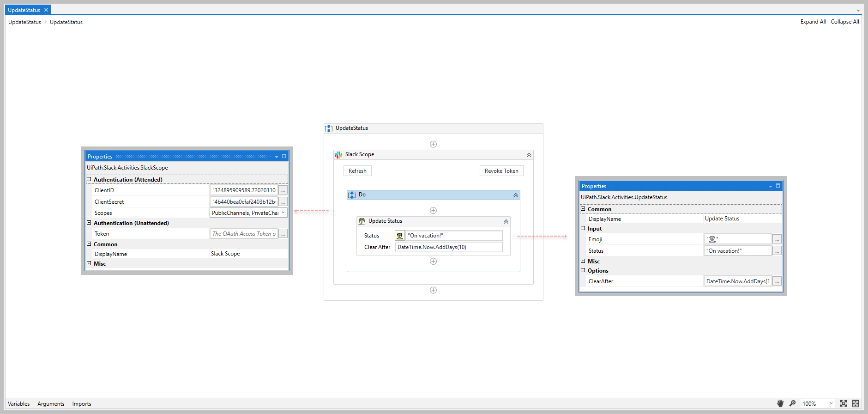This screenshot has height=414, width=868.
Task: Collapse Authentication (Attended) section
Action: pyautogui.click(x=89, y=179)
